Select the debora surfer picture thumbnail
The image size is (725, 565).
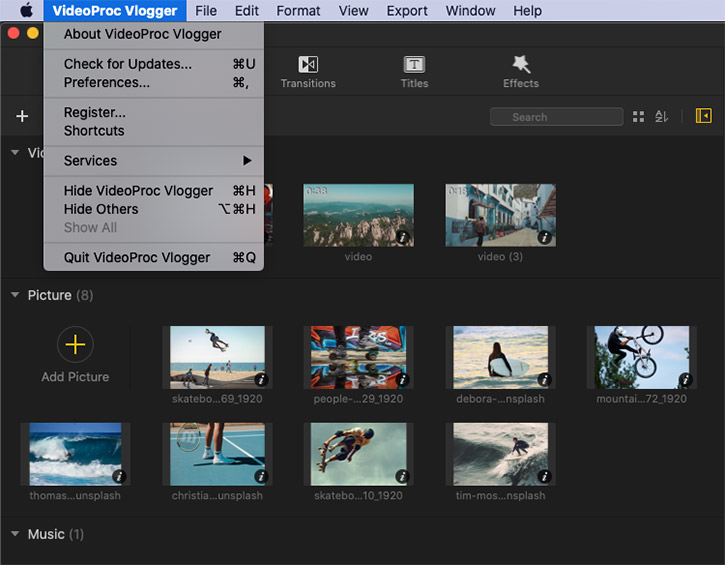pos(500,357)
